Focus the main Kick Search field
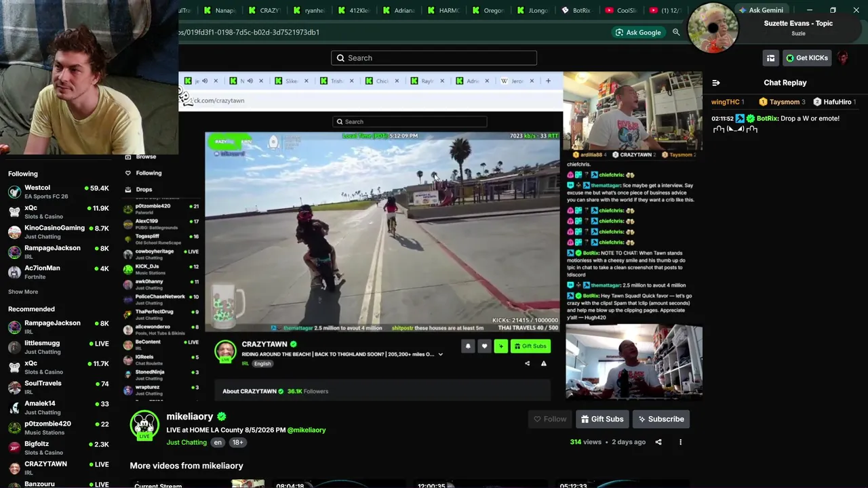The height and width of the screenshot is (488, 868). pyautogui.click(x=434, y=58)
